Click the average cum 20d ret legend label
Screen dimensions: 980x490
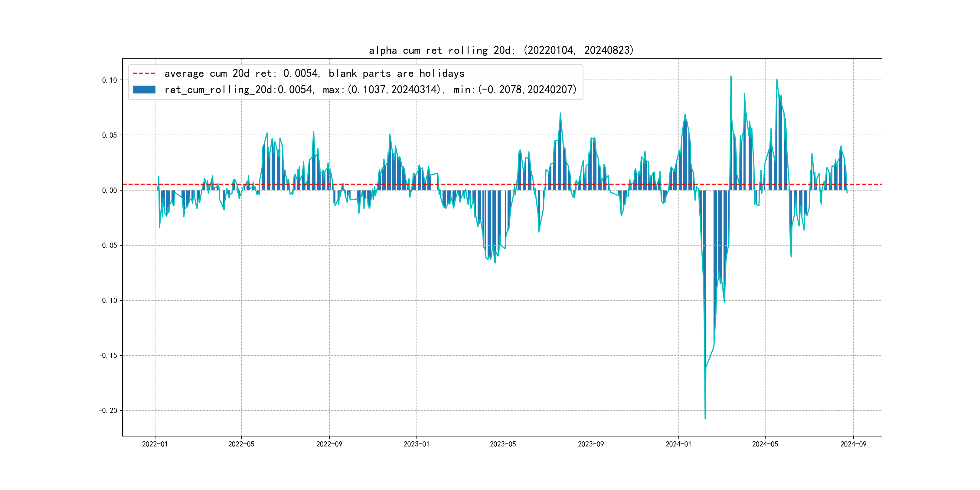tap(314, 73)
